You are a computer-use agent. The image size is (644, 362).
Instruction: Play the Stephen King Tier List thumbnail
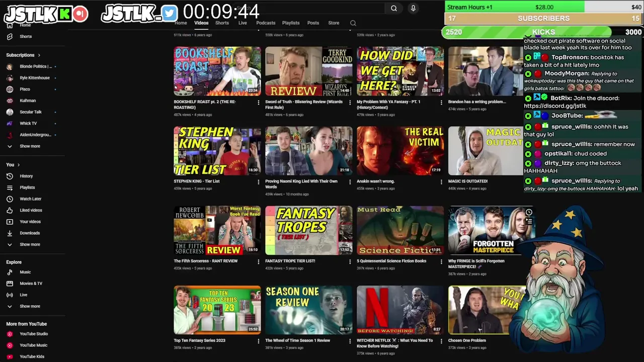[x=217, y=150]
